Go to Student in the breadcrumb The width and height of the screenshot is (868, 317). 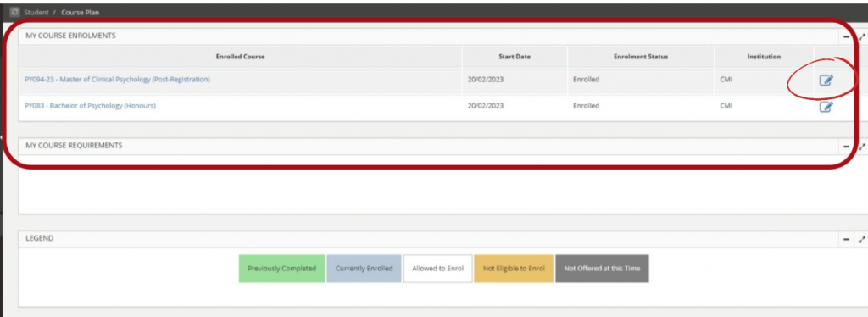click(x=36, y=12)
